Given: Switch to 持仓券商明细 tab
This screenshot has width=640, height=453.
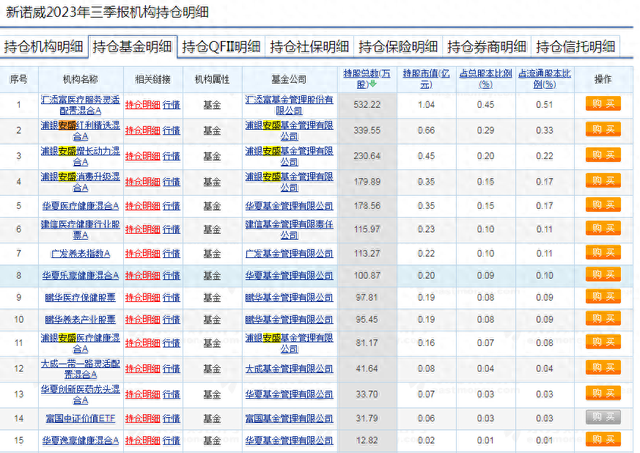Looking at the screenshot, I should pos(487,47).
